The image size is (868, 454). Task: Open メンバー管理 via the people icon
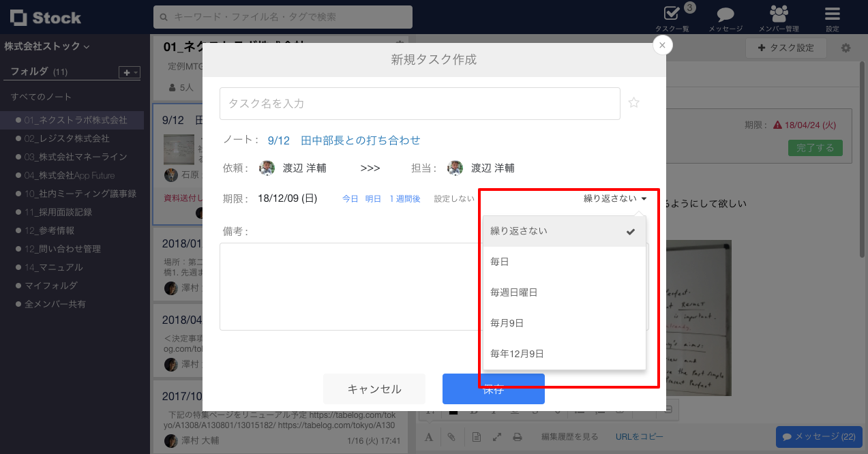pos(779,14)
